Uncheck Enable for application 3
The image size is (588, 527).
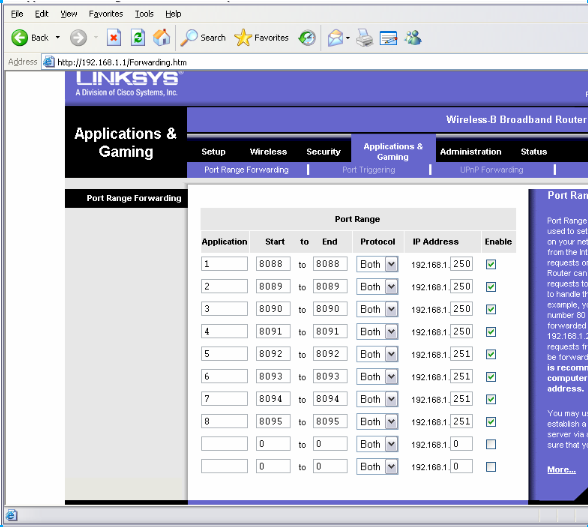(490, 309)
